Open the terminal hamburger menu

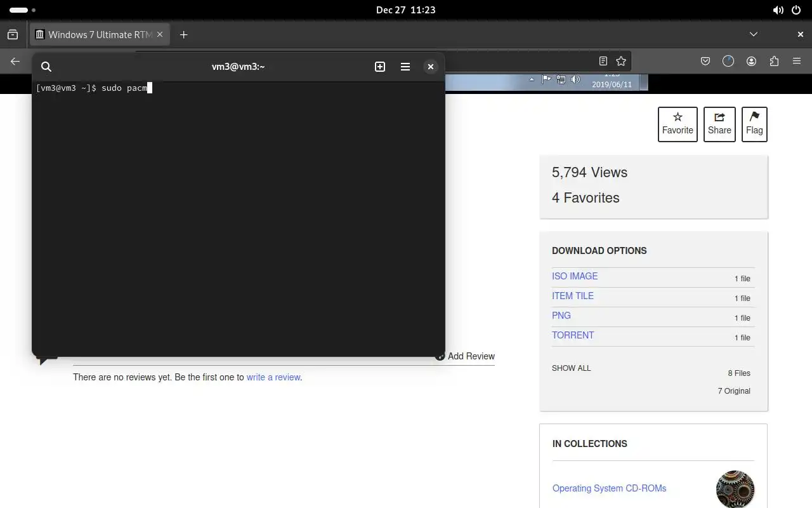coord(405,67)
